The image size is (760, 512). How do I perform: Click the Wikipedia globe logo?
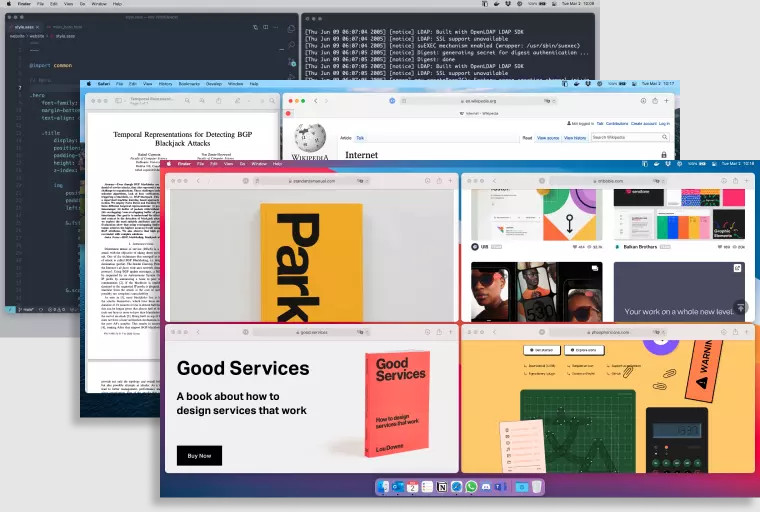click(x=310, y=139)
